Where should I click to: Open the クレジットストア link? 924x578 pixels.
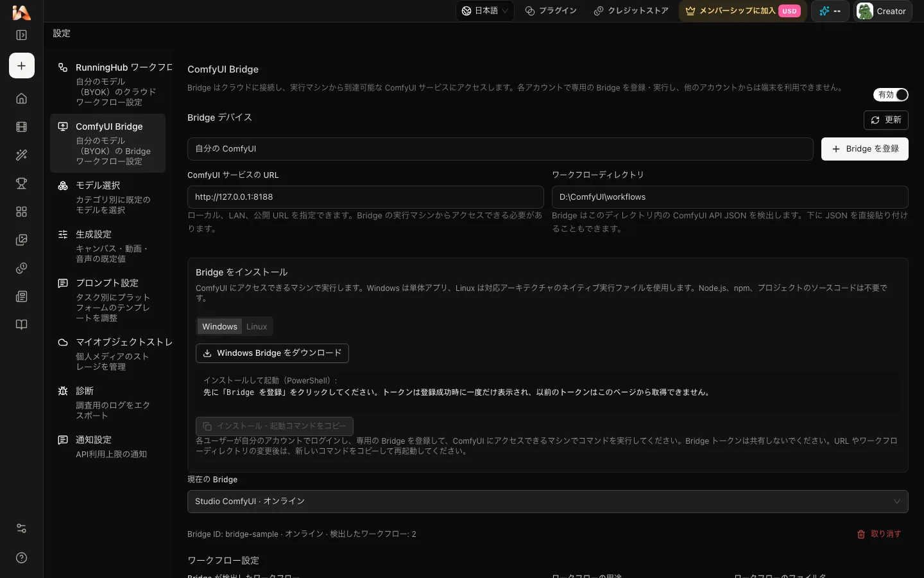click(631, 11)
